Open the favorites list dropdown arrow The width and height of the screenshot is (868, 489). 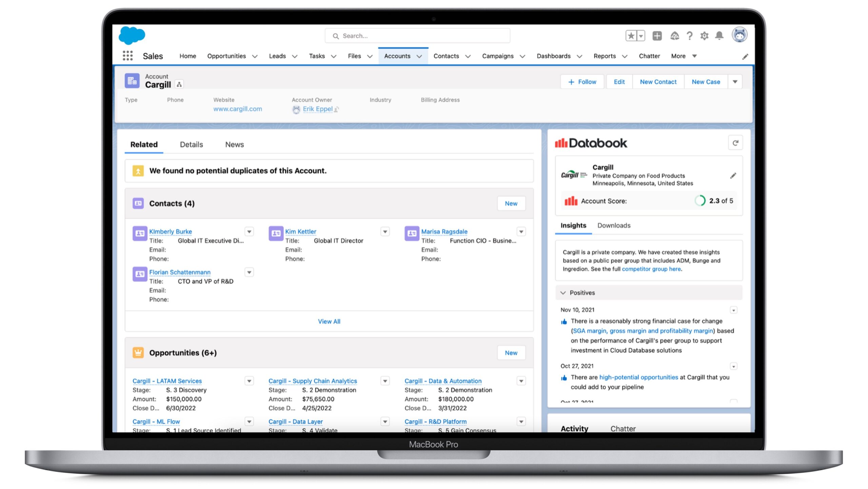(641, 36)
